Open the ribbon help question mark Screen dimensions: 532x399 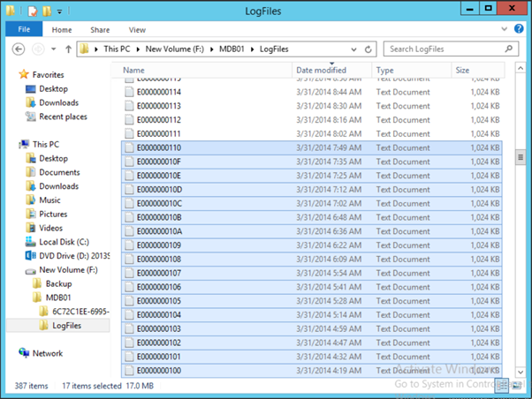coord(519,29)
